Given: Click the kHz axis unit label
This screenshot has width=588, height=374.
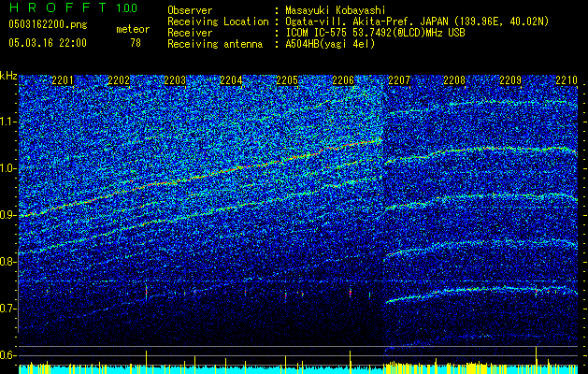Looking at the screenshot, I should point(8,76).
